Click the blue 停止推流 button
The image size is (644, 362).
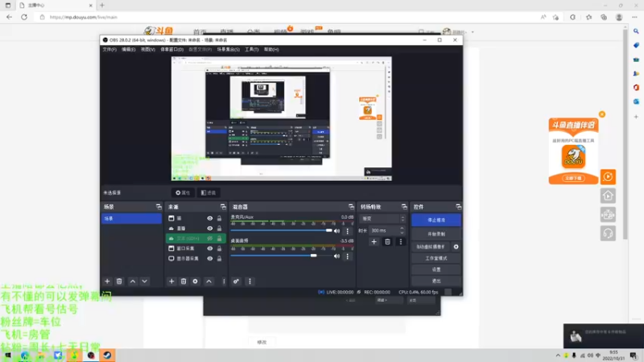point(436,220)
